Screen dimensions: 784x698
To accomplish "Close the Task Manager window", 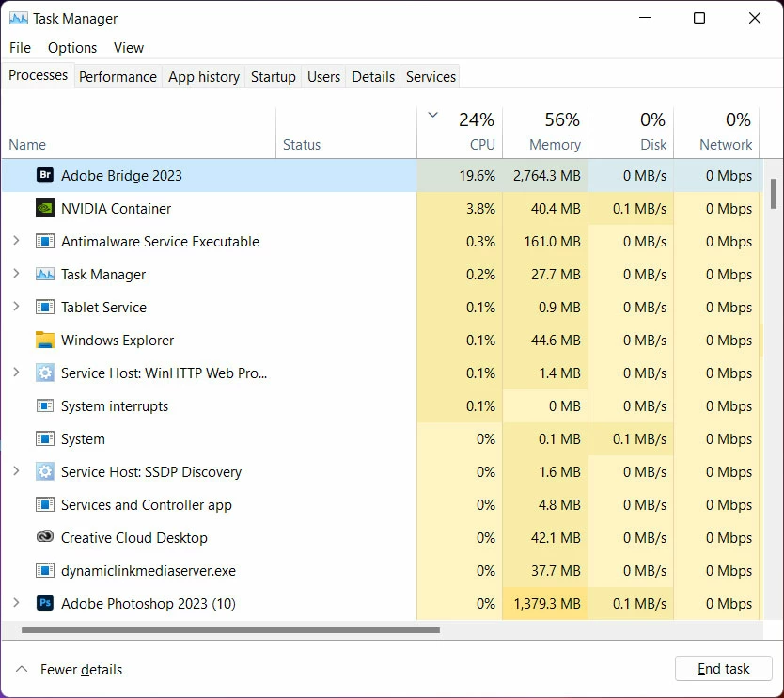I will point(755,18).
